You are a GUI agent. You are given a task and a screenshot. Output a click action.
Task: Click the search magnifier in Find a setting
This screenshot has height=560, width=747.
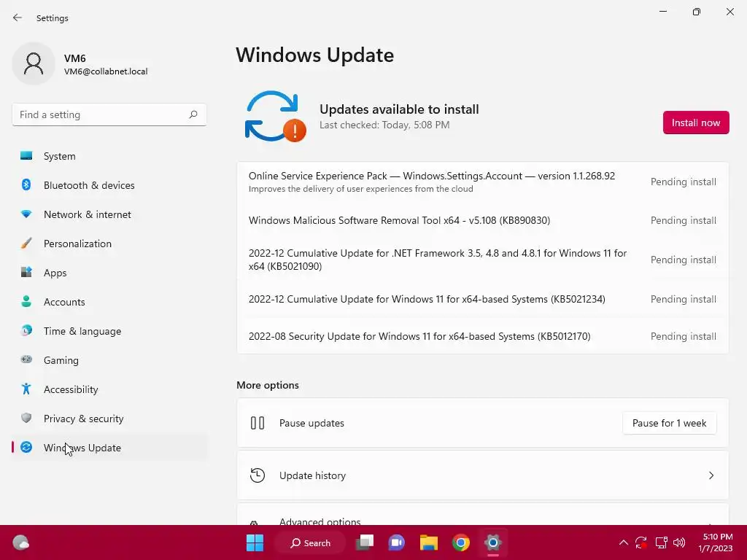[193, 114]
